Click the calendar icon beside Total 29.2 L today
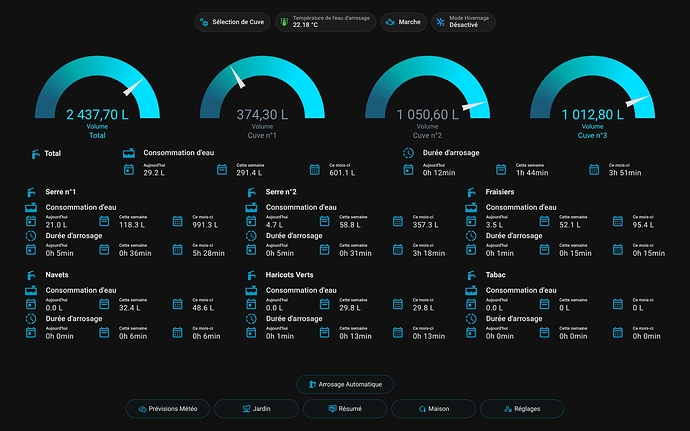 pyautogui.click(x=128, y=169)
